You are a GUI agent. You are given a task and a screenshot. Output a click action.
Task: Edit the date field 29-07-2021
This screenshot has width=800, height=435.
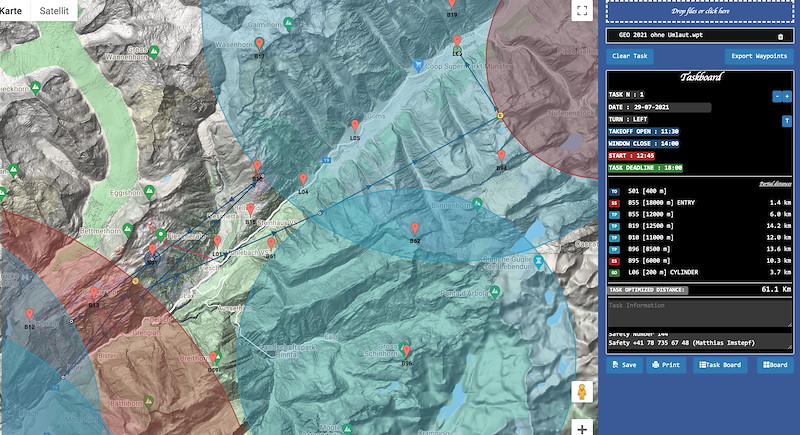(x=671, y=108)
